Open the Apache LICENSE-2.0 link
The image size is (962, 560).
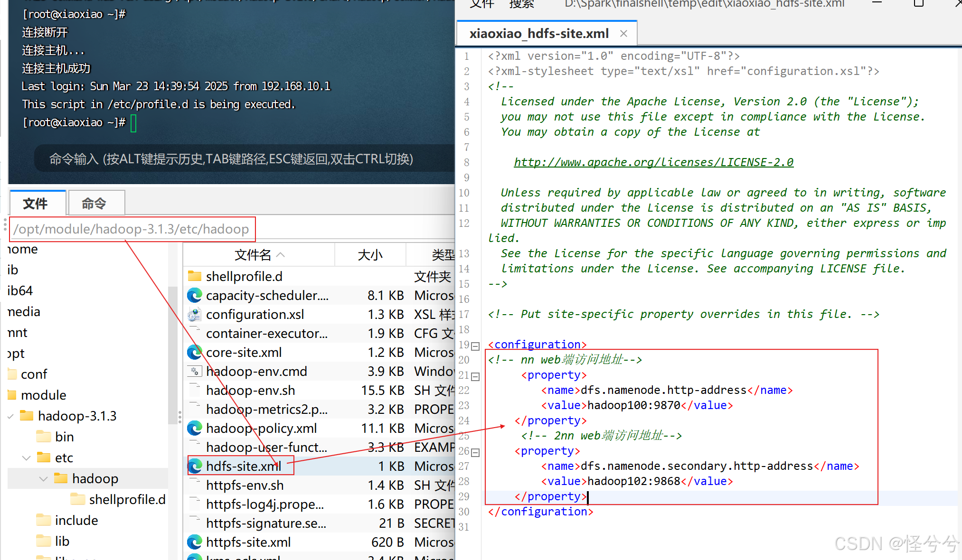[653, 162]
